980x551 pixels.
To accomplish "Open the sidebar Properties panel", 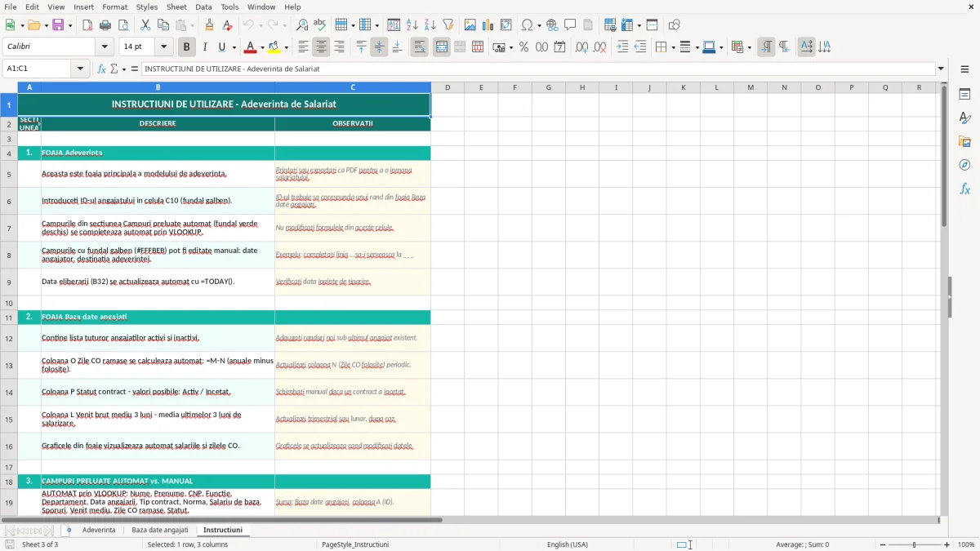I will [x=964, y=95].
